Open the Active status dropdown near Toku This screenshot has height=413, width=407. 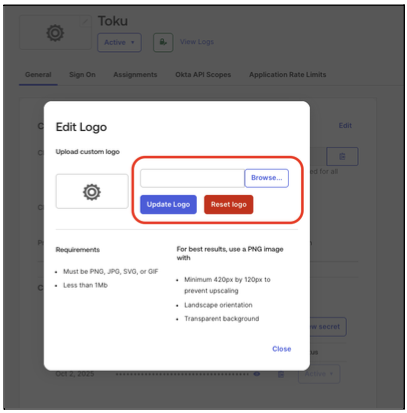pos(119,43)
